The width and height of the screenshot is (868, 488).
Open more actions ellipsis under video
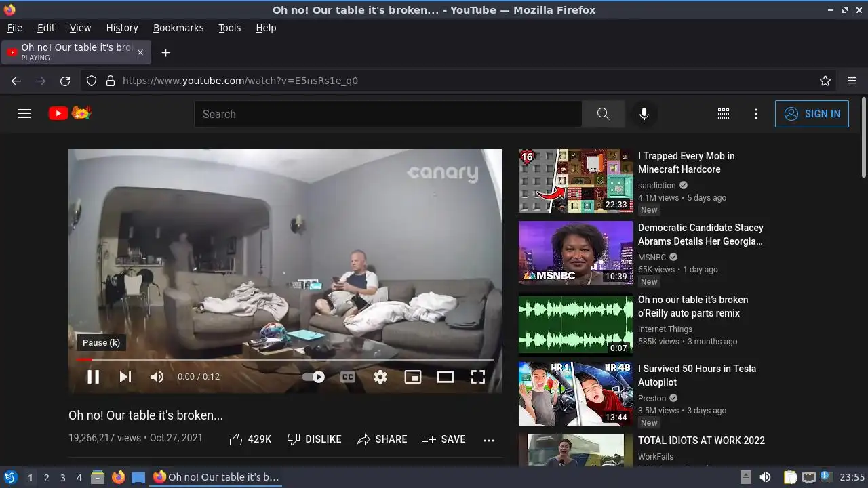point(489,440)
